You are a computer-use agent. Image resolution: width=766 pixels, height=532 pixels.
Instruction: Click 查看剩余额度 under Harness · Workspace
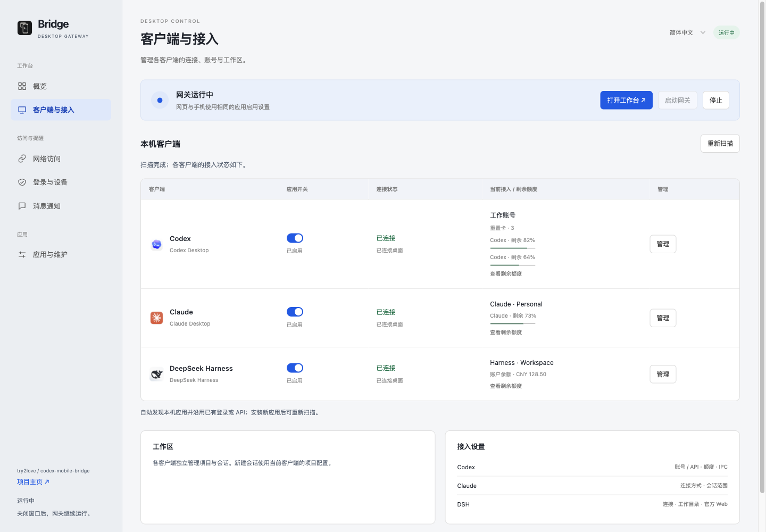coord(506,386)
